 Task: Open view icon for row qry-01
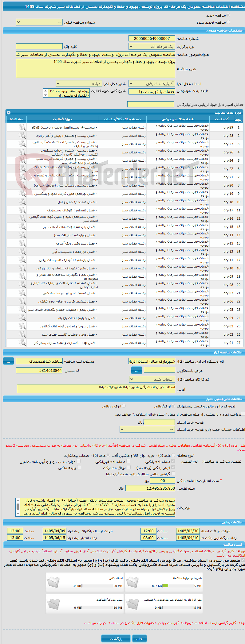point(22,343)
